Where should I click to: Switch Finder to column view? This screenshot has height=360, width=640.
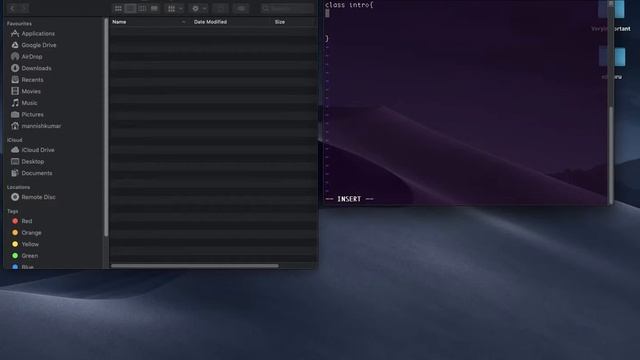coord(142,8)
